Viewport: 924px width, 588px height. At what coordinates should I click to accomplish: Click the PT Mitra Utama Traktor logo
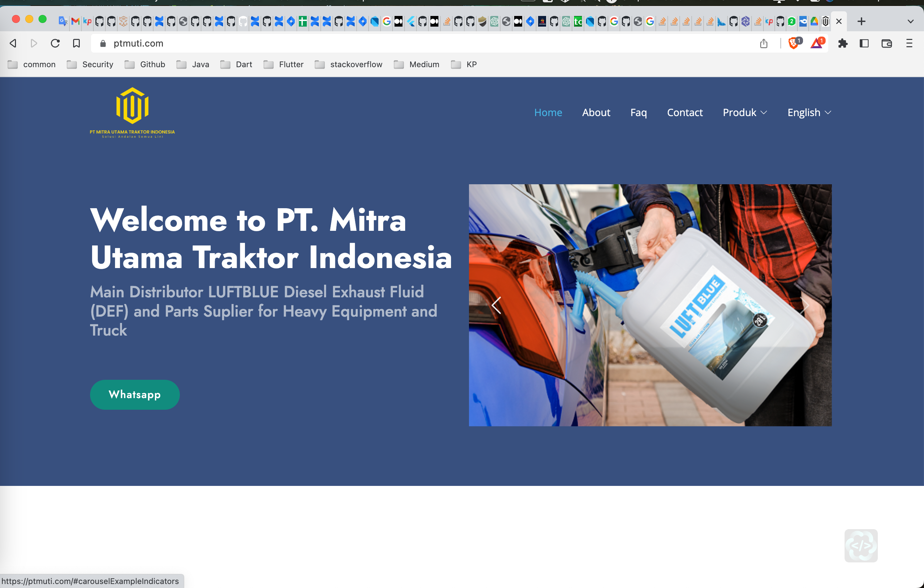click(132, 112)
